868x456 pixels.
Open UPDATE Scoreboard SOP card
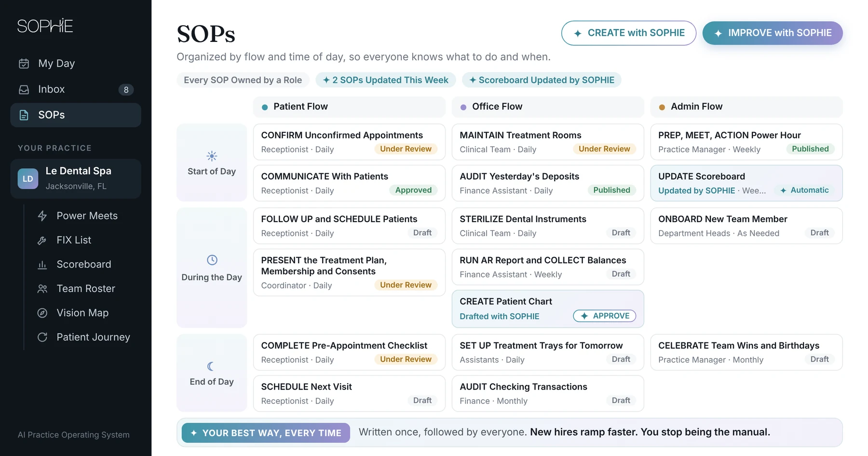[x=746, y=183]
